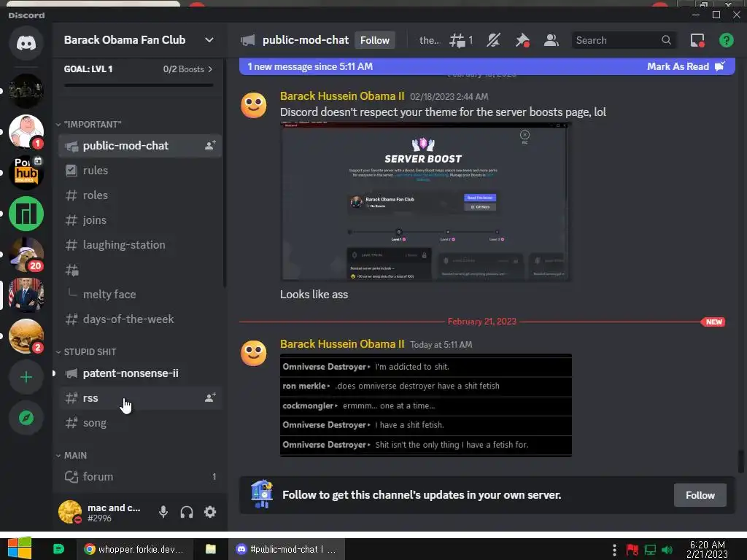
Task: Open the inbox icon
Action: (x=697, y=41)
